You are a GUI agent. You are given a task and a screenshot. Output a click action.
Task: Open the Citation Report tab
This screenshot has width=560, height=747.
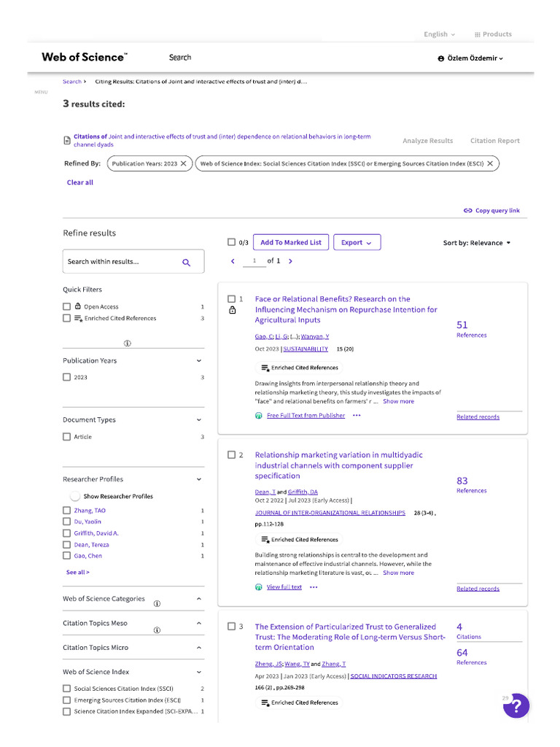[494, 141]
